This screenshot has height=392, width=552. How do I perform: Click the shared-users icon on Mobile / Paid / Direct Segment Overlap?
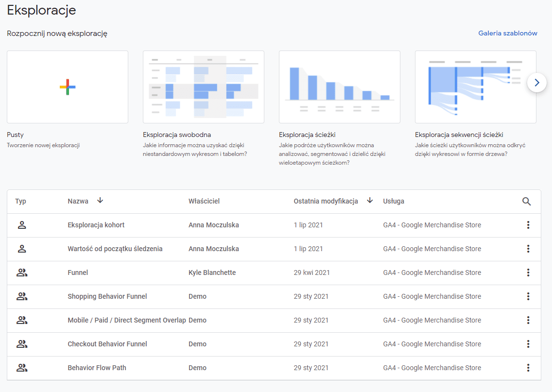[22, 320]
